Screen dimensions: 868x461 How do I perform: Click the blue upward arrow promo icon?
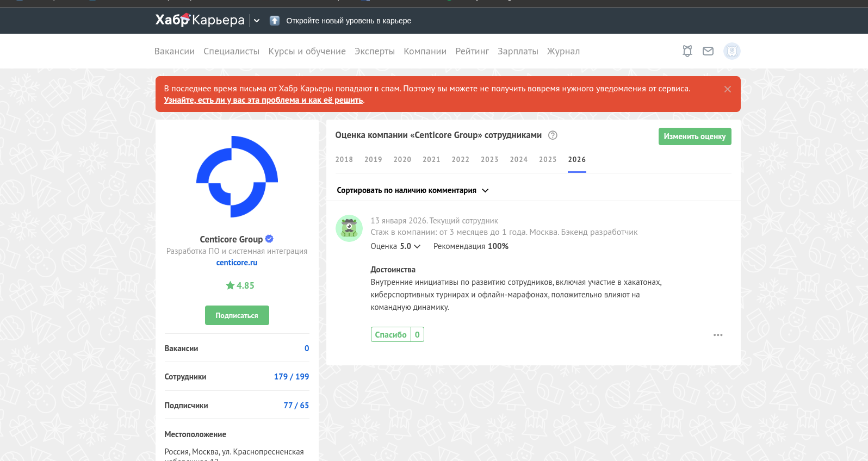pyautogui.click(x=275, y=21)
